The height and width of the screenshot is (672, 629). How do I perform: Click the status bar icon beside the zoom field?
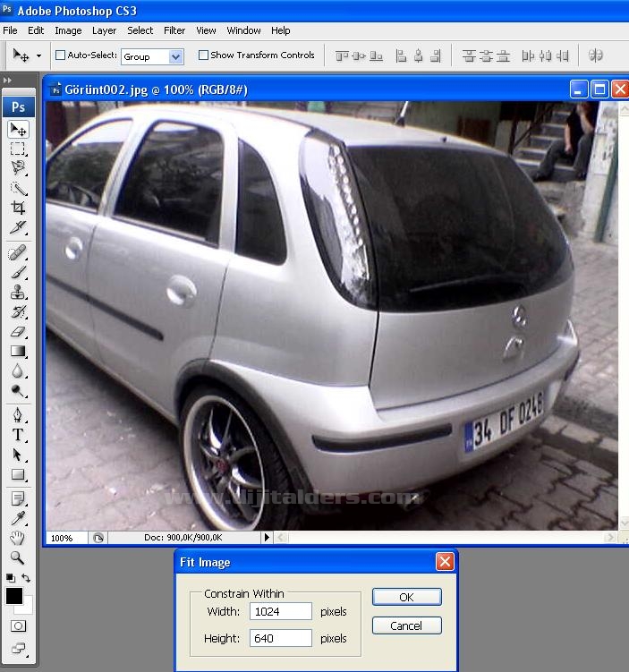[x=98, y=538]
